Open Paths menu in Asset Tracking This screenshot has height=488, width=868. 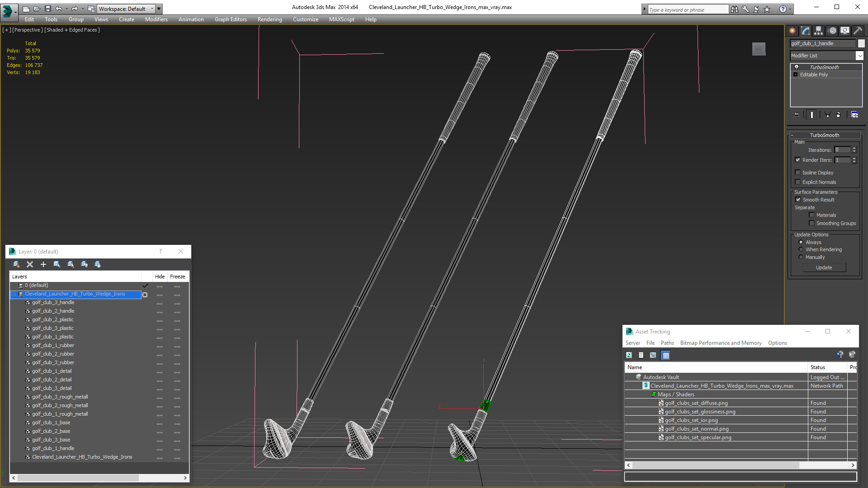pos(667,343)
